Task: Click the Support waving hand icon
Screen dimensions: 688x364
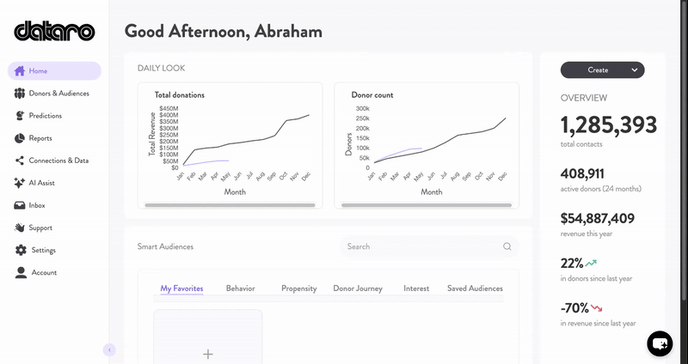Action: 19,228
